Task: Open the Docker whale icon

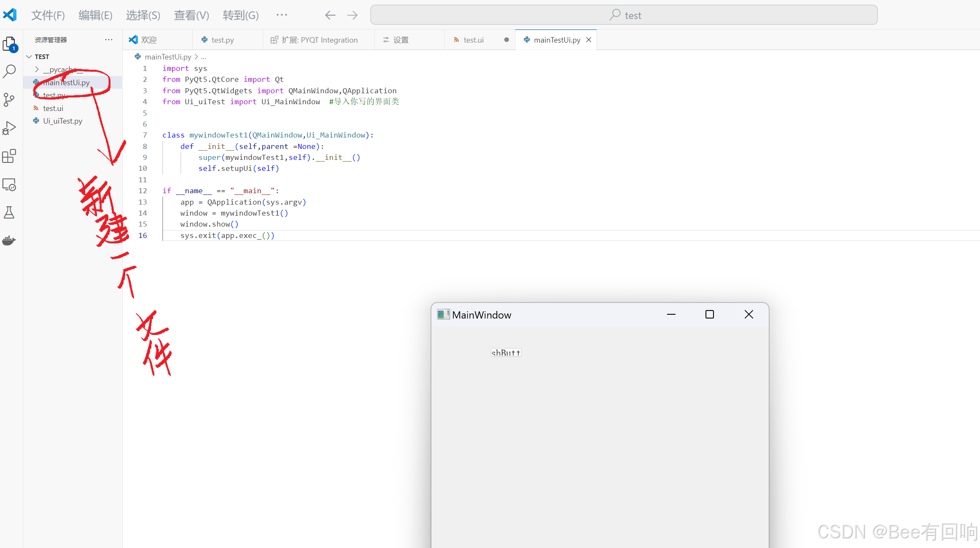Action: point(9,240)
